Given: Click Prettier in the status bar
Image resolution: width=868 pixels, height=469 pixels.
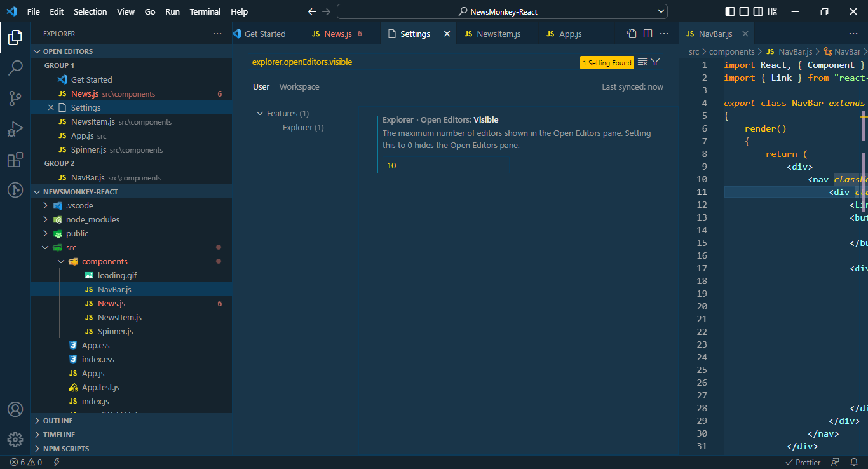Looking at the screenshot, I should point(803,462).
